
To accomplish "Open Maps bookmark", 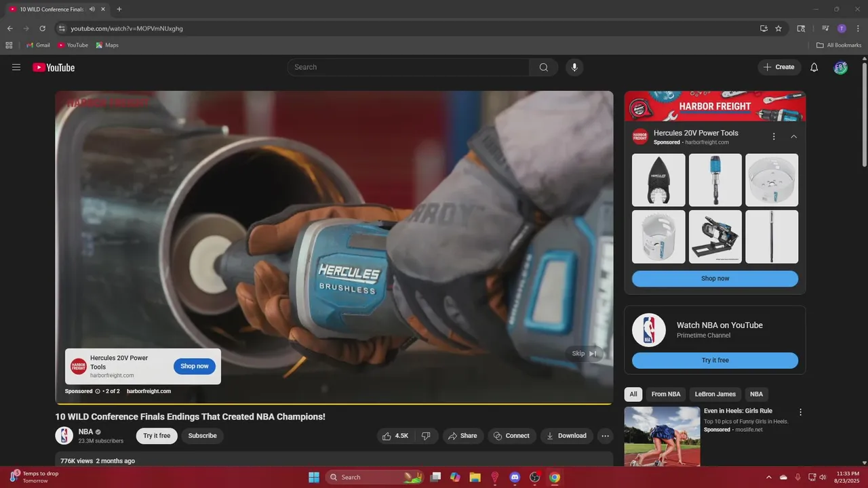I will point(107,45).
